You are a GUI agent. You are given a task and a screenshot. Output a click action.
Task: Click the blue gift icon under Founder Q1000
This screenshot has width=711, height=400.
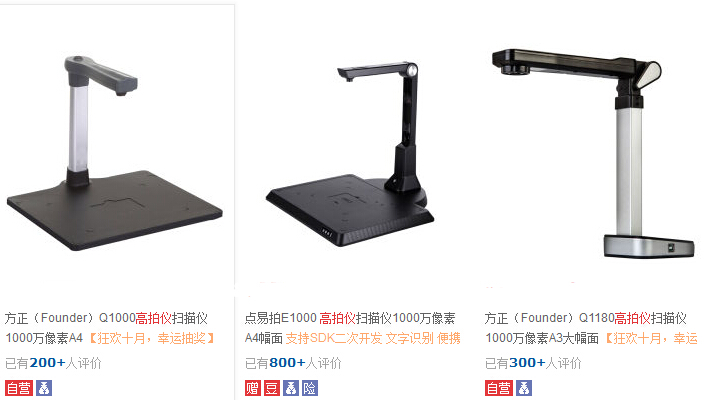(x=44, y=388)
